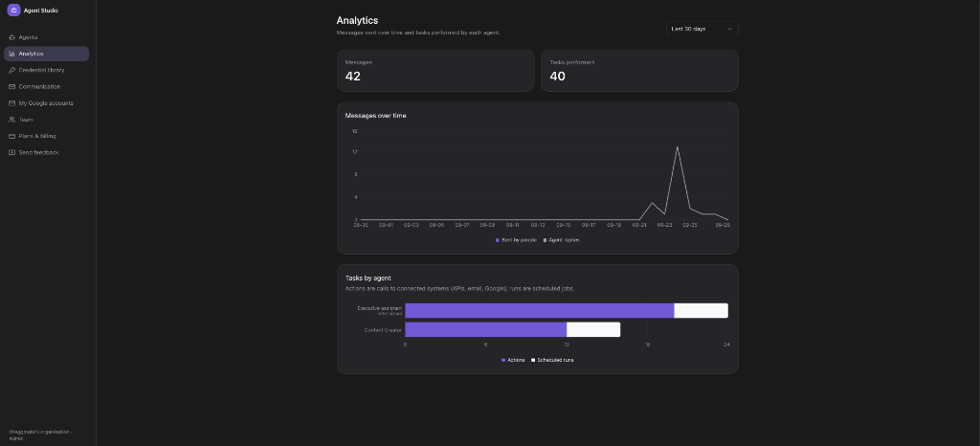Click the 09-23 date label on chart axis
980x446 pixels.
pyautogui.click(x=664, y=225)
